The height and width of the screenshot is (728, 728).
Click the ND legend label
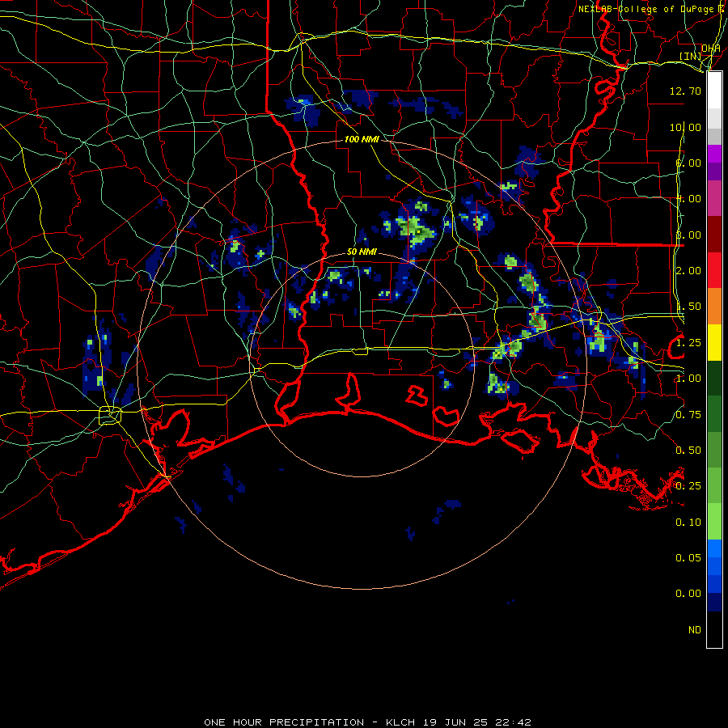695,630
